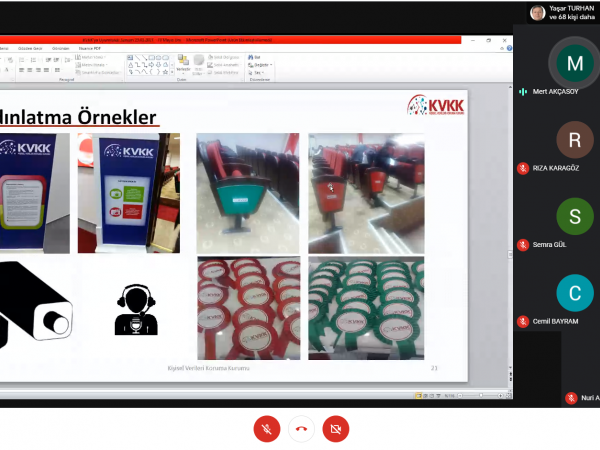The image size is (600, 450).
Task: Open the Metni Hizala dropdown
Action: (91, 65)
